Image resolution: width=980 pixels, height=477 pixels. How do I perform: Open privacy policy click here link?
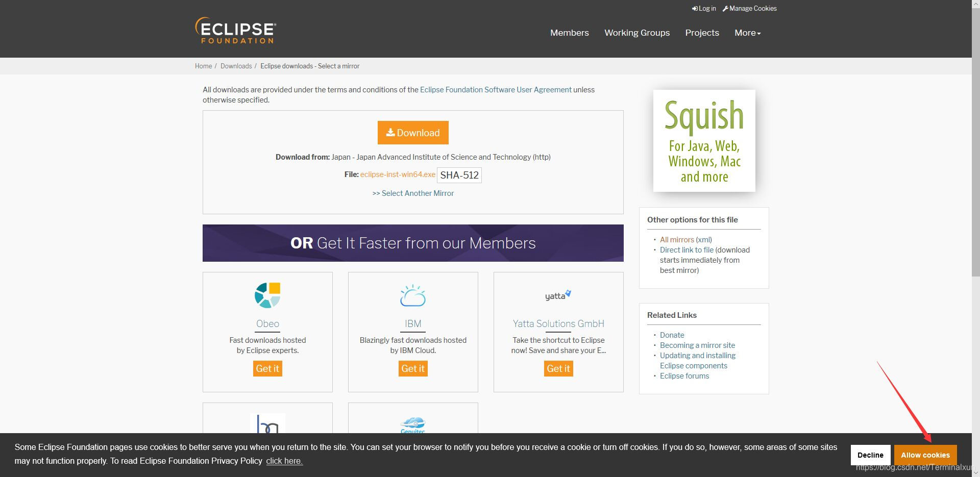click(284, 461)
